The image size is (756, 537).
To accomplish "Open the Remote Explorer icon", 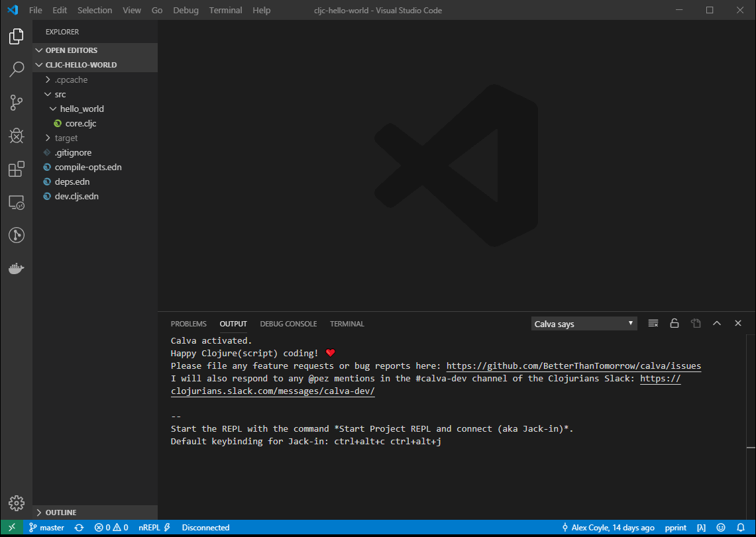I will [x=17, y=202].
